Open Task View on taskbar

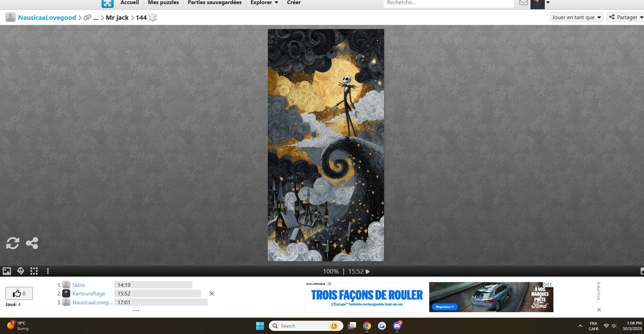pyautogui.click(x=352, y=326)
